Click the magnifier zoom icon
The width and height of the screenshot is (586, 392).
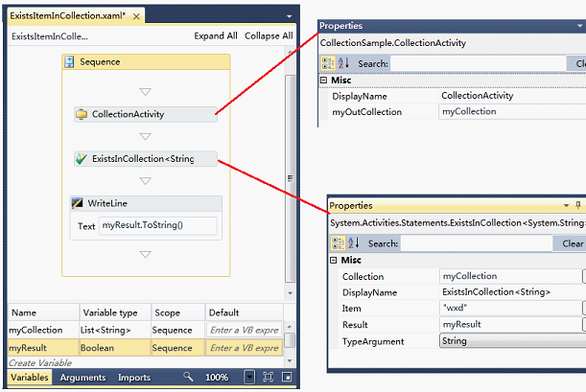point(188,377)
